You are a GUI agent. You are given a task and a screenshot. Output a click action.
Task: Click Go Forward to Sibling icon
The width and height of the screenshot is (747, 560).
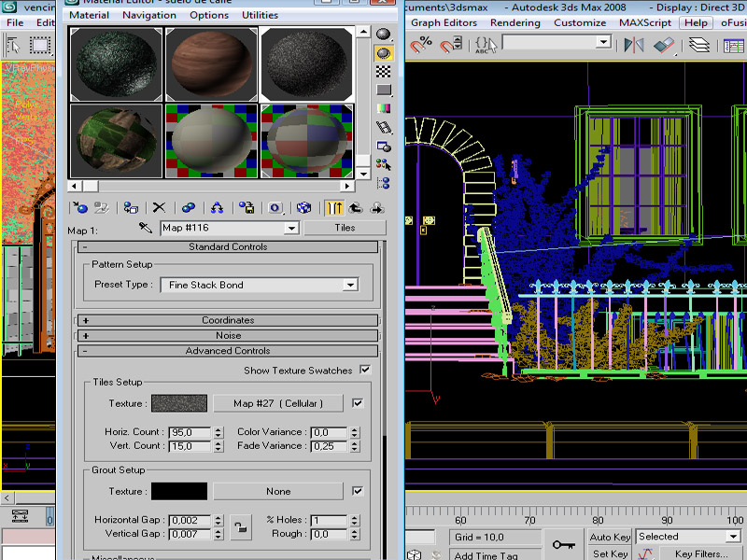377,207
